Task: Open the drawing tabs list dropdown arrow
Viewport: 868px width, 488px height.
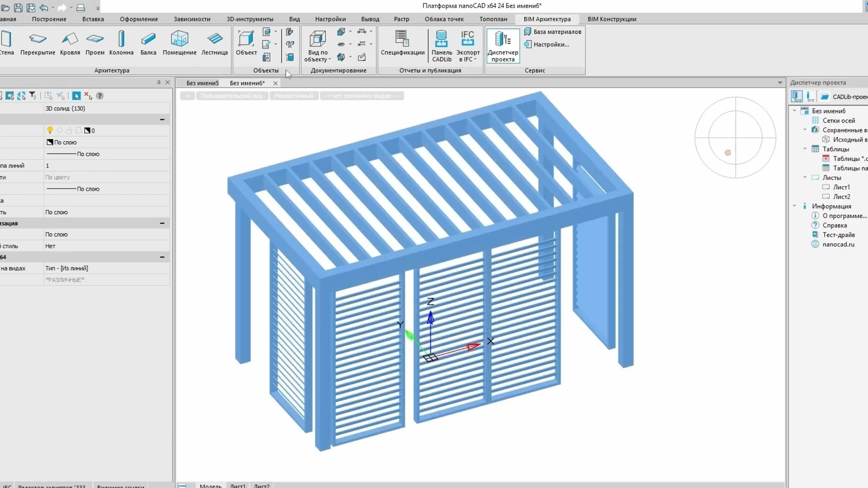Action: coord(780,83)
